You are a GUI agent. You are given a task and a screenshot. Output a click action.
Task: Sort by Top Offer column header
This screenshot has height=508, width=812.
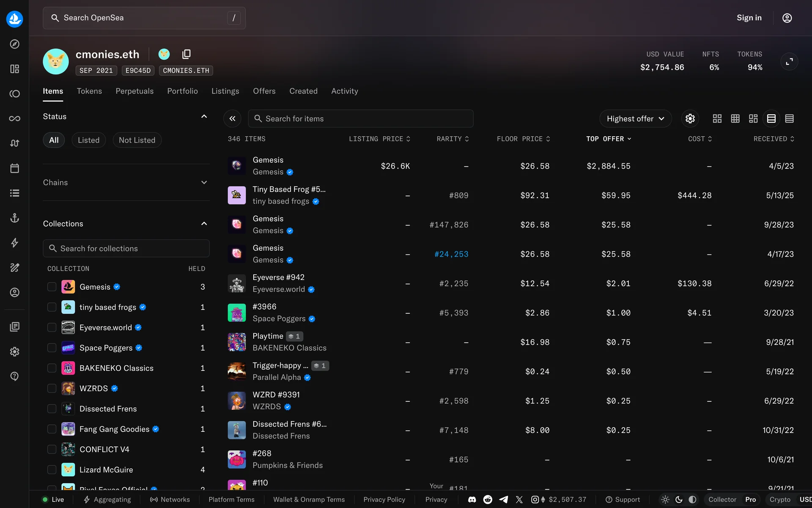[x=609, y=139]
